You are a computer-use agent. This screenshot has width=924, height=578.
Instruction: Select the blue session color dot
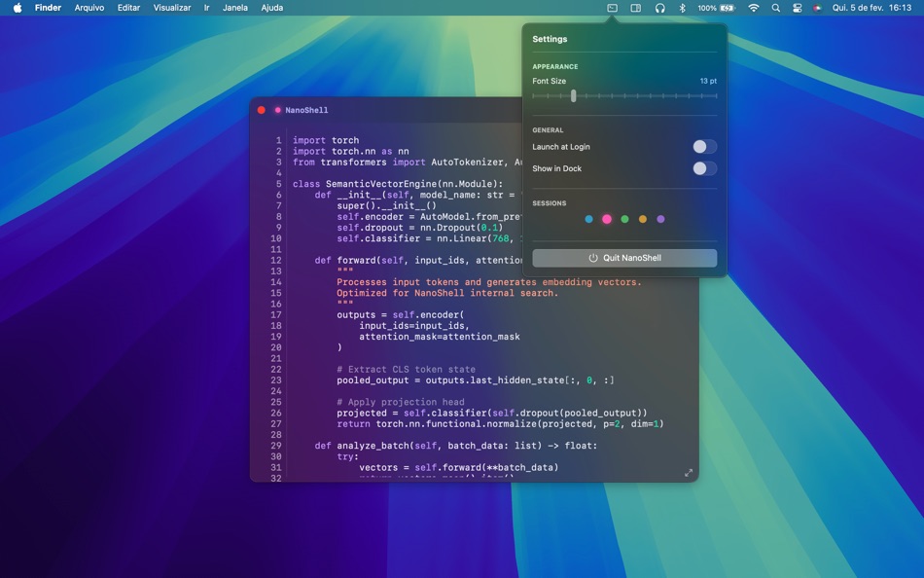click(587, 219)
